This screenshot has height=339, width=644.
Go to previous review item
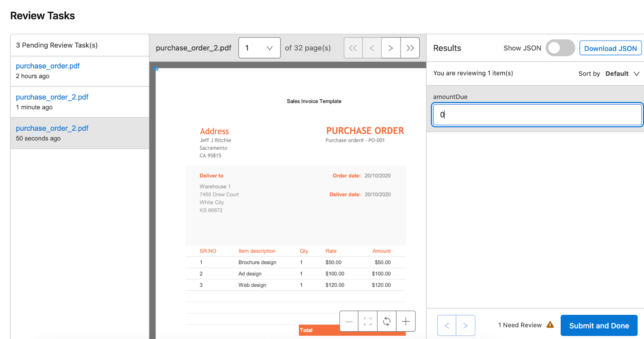[447, 325]
